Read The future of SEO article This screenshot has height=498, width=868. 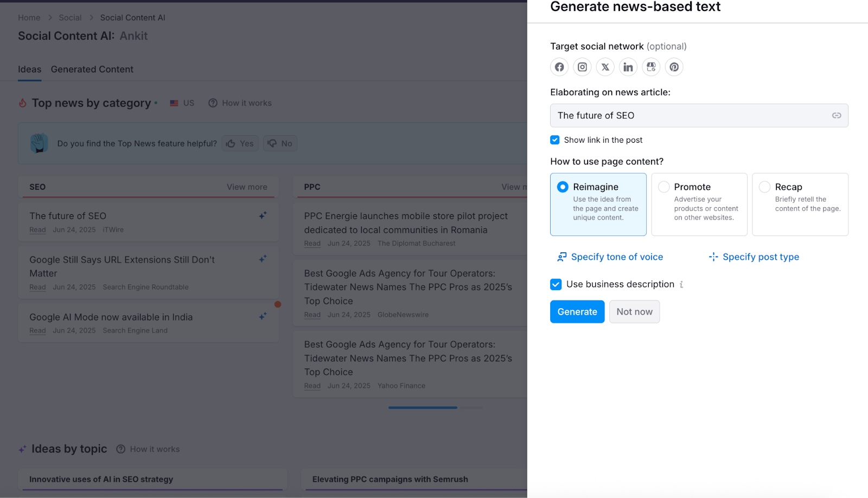click(x=38, y=230)
